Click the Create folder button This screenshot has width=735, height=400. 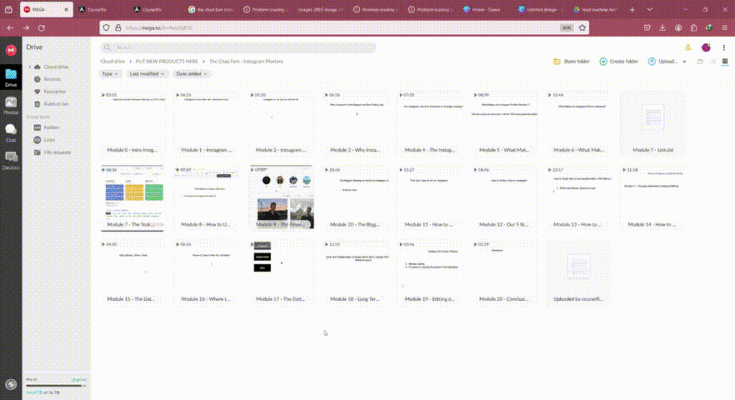[618, 62]
